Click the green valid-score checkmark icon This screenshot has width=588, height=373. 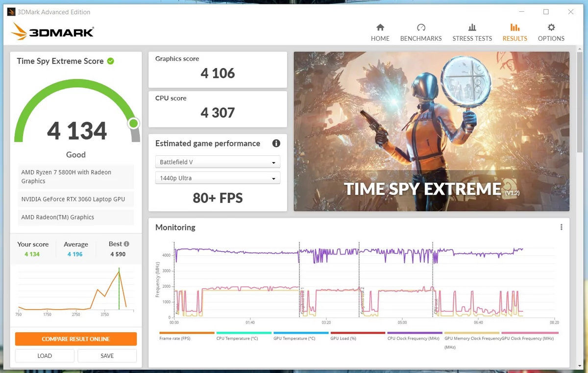coord(111,61)
